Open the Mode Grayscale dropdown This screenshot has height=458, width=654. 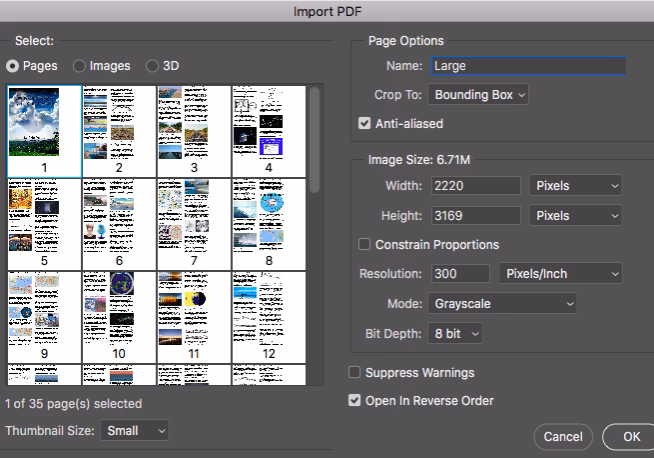point(502,304)
